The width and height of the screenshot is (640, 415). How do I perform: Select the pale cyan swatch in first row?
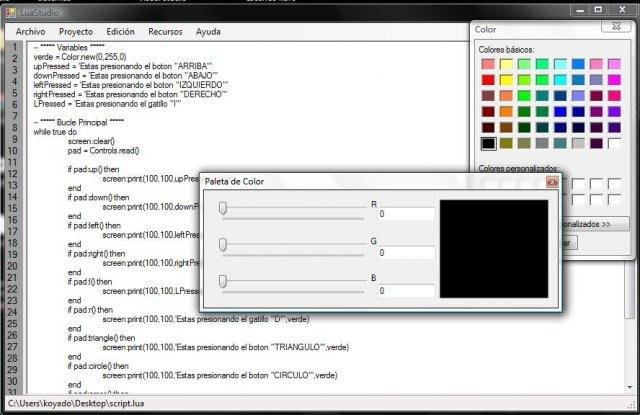coord(560,64)
